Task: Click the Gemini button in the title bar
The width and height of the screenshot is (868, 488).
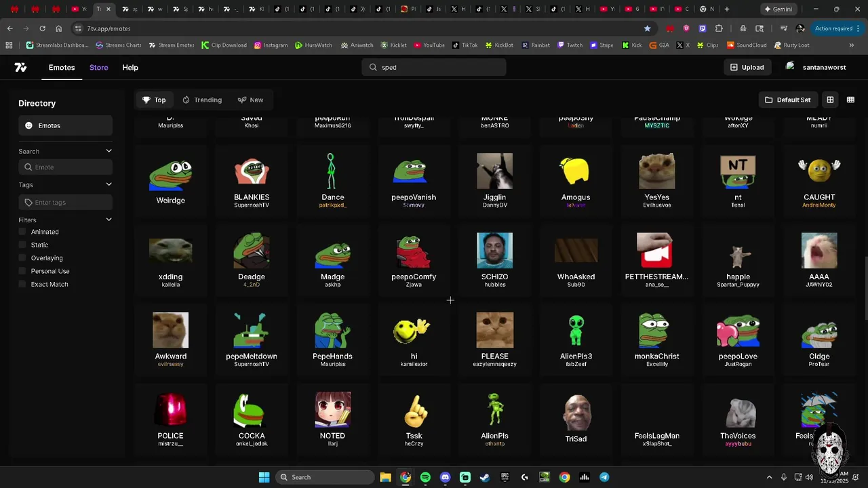Action: pyautogui.click(x=777, y=9)
